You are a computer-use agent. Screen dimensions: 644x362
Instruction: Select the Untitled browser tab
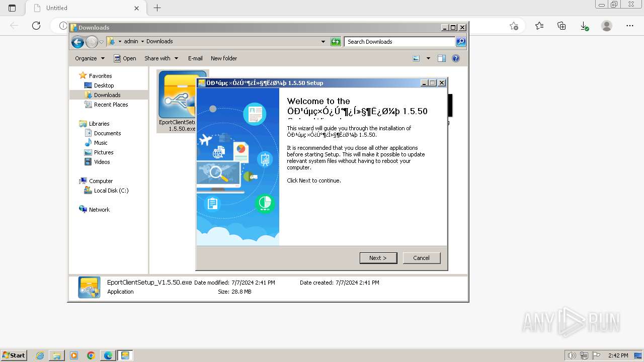pyautogui.click(x=86, y=8)
